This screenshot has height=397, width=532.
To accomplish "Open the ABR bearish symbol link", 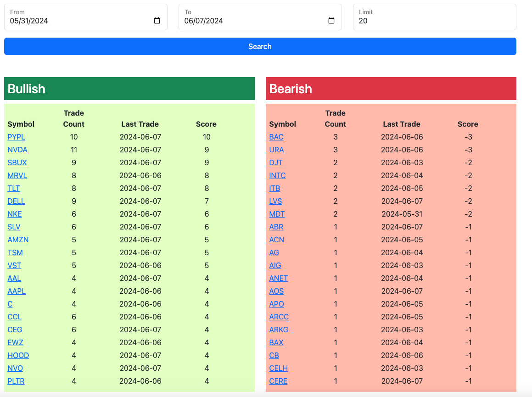I will (276, 227).
